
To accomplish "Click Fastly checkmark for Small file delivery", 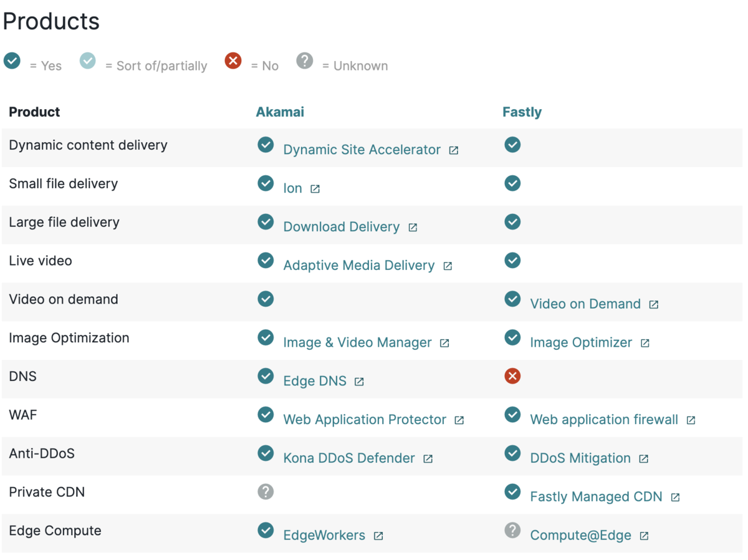I will (x=512, y=183).
